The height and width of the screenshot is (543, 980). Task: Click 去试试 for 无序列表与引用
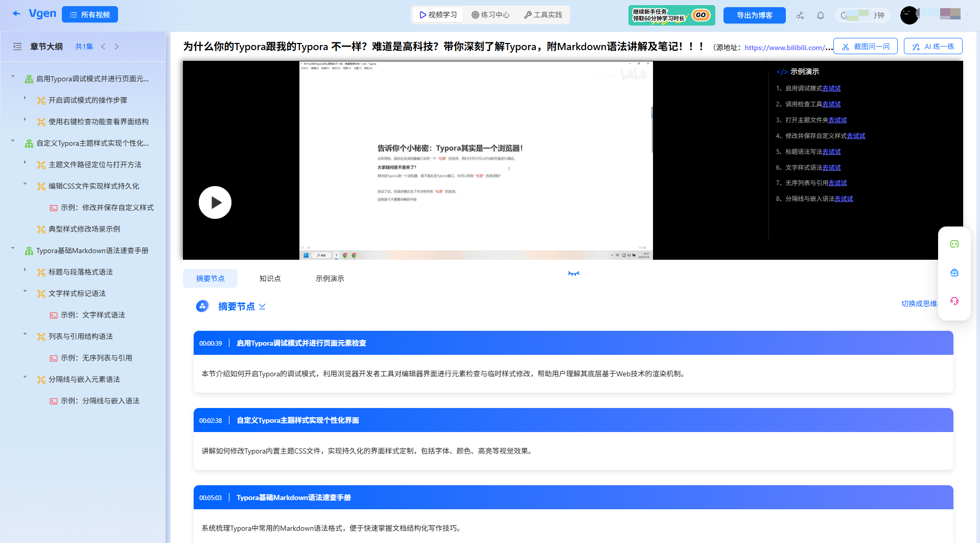(837, 183)
